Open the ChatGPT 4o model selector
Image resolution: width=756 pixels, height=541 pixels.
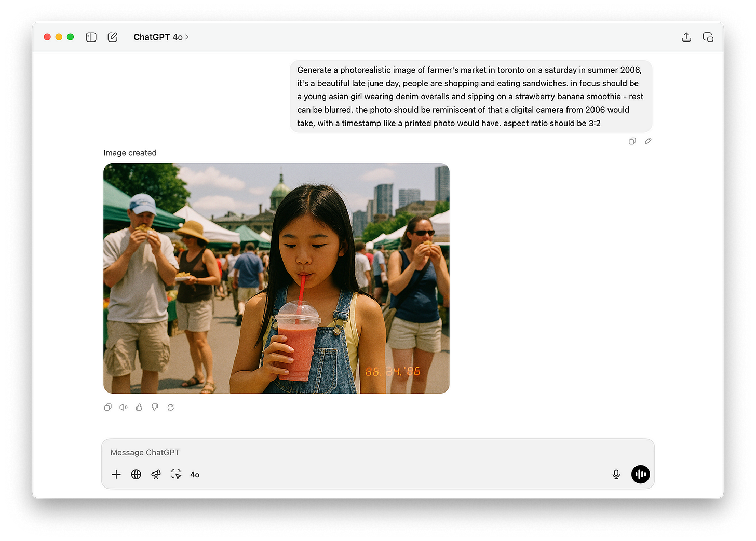point(161,37)
